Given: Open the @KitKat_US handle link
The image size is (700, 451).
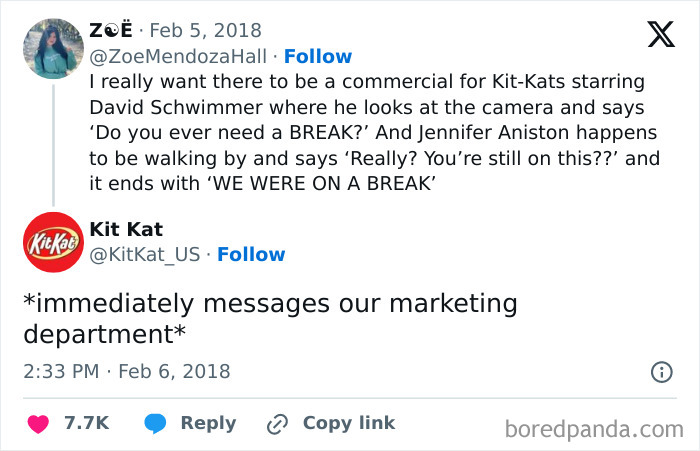Looking at the screenshot, I should [146, 254].
